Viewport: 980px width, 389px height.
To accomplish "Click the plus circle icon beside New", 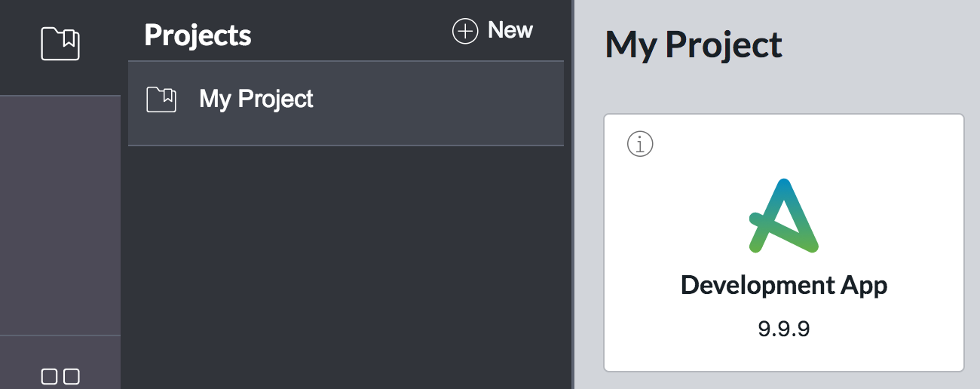I will [465, 31].
